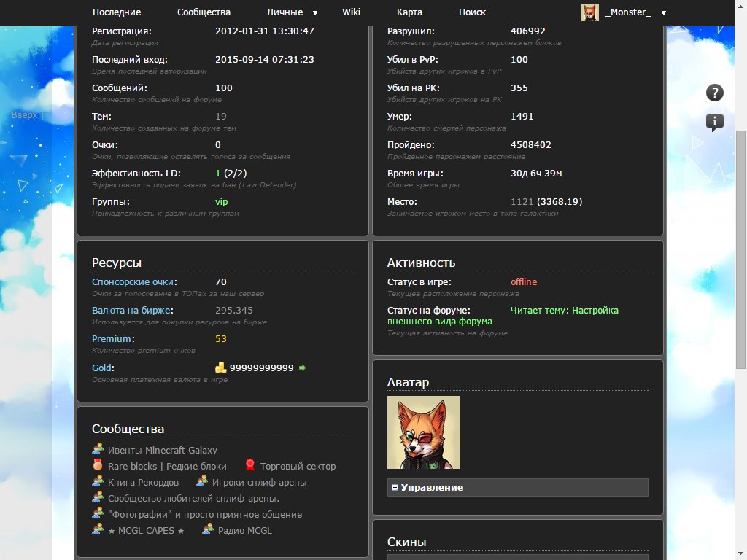Open the Спонсорские очки link
This screenshot has height=560, width=747.
pyautogui.click(x=133, y=282)
